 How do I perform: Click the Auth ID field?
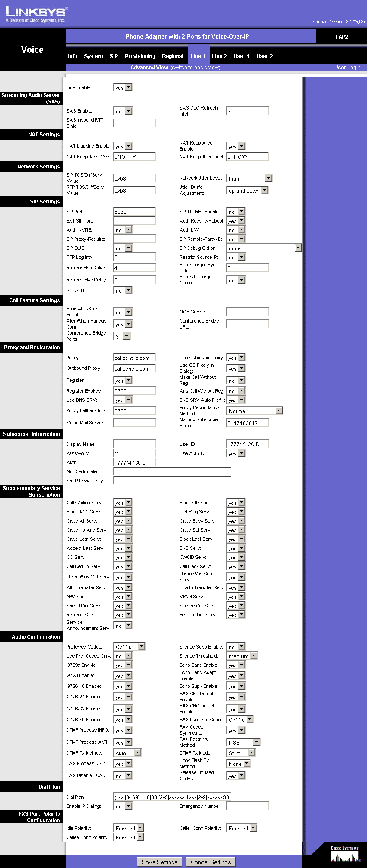pos(134,462)
